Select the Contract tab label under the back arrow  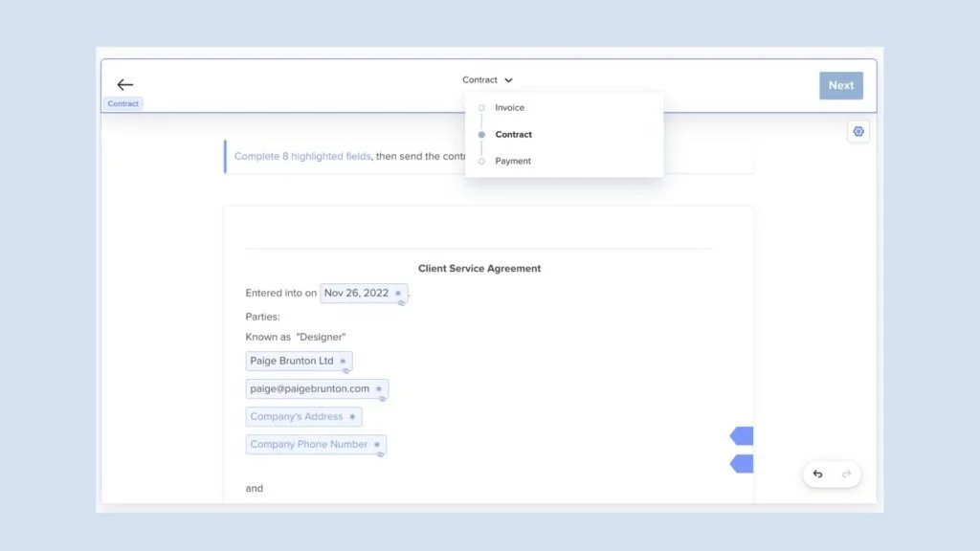[122, 103]
